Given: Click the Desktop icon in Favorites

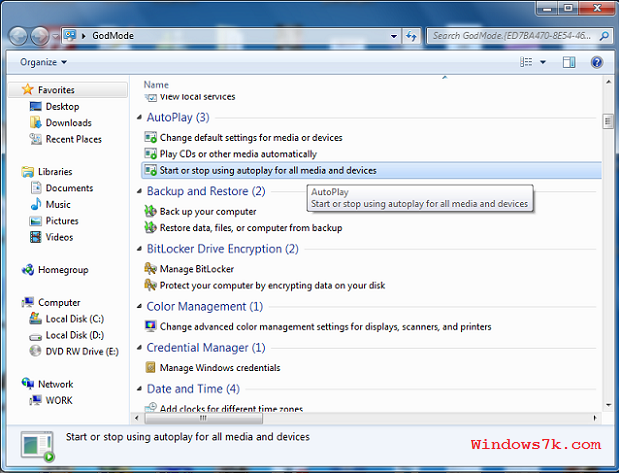Looking at the screenshot, I should click(x=36, y=106).
